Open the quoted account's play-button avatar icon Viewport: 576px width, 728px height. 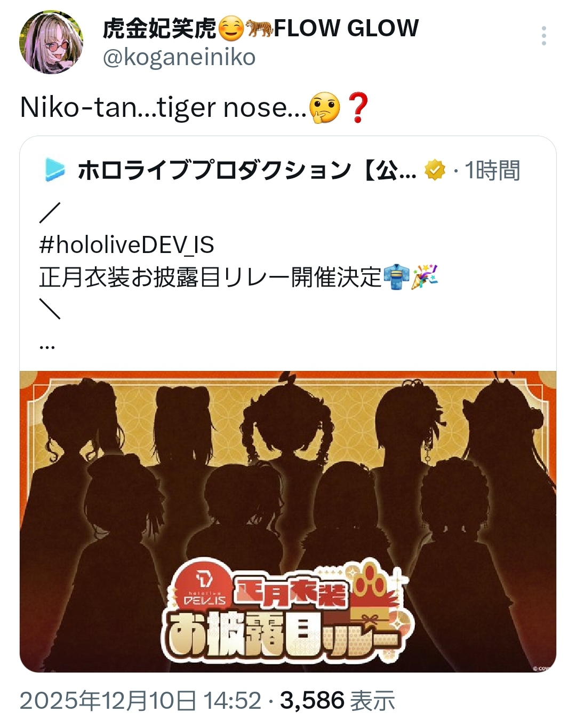coord(54,170)
